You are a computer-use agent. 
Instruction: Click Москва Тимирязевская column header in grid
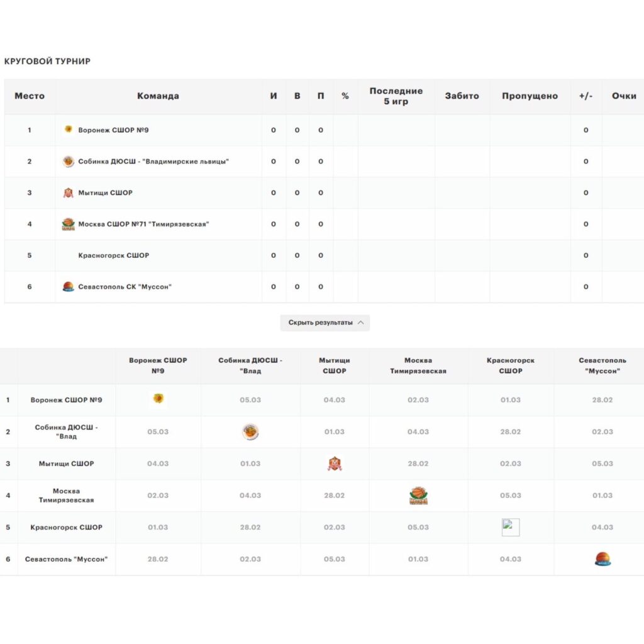tap(418, 365)
